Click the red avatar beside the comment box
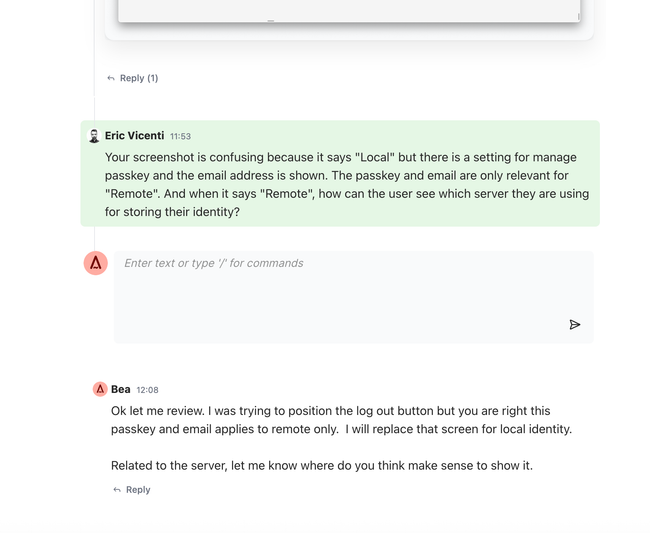Screen dimensions: 650x533 pos(96,263)
